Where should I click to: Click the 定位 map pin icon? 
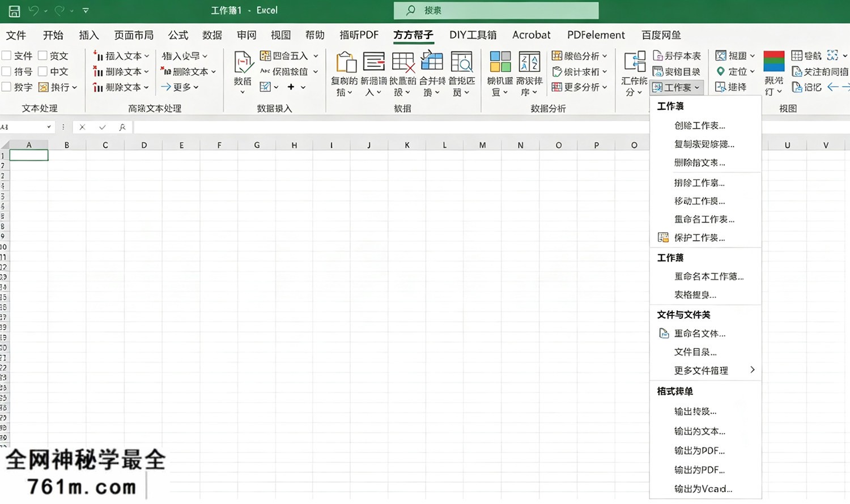point(720,71)
